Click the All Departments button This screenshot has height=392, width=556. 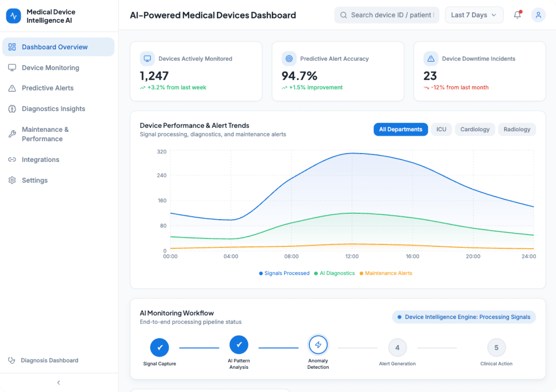pyautogui.click(x=400, y=129)
